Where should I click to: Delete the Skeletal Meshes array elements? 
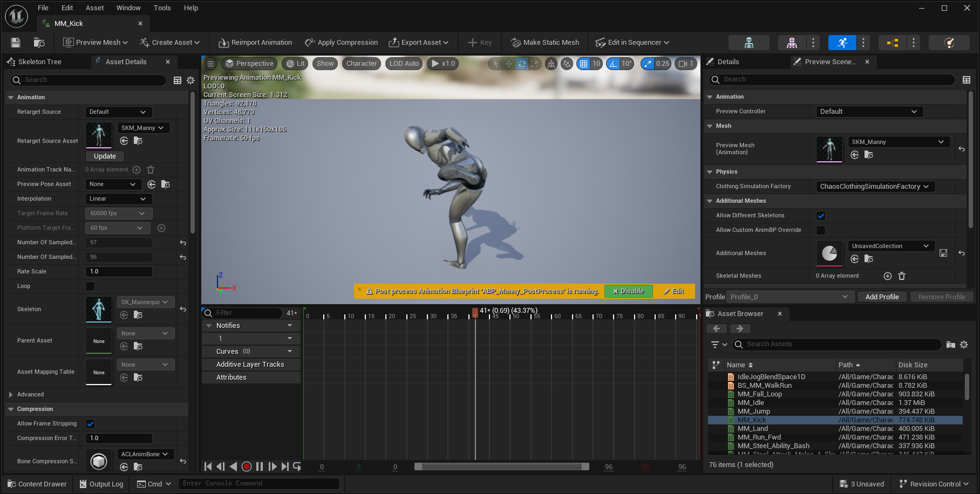[902, 276]
